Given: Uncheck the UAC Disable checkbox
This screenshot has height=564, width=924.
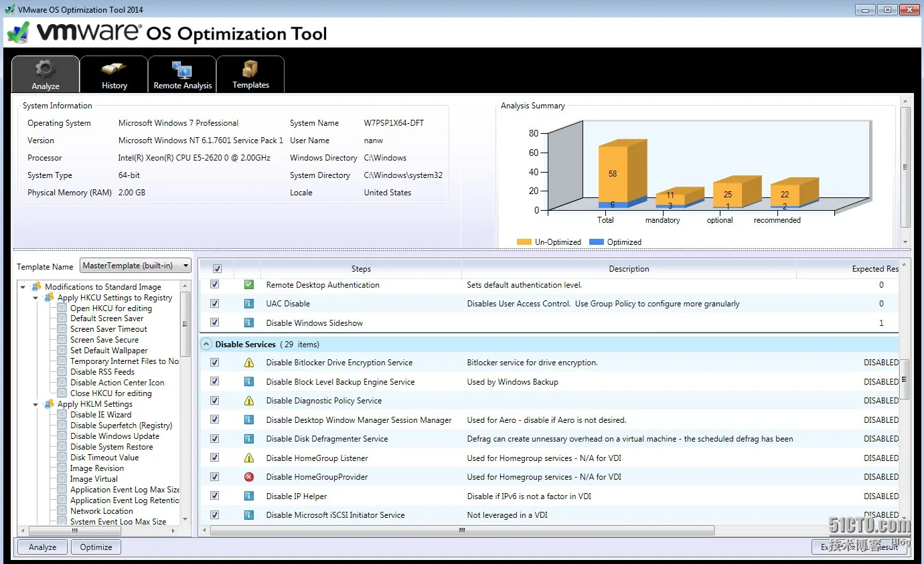Looking at the screenshot, I should click(x=215, y=303).
